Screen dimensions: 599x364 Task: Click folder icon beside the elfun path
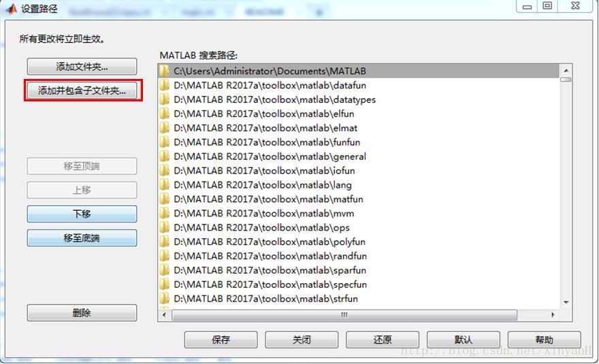pyautogui.click(x=165, y=114)
